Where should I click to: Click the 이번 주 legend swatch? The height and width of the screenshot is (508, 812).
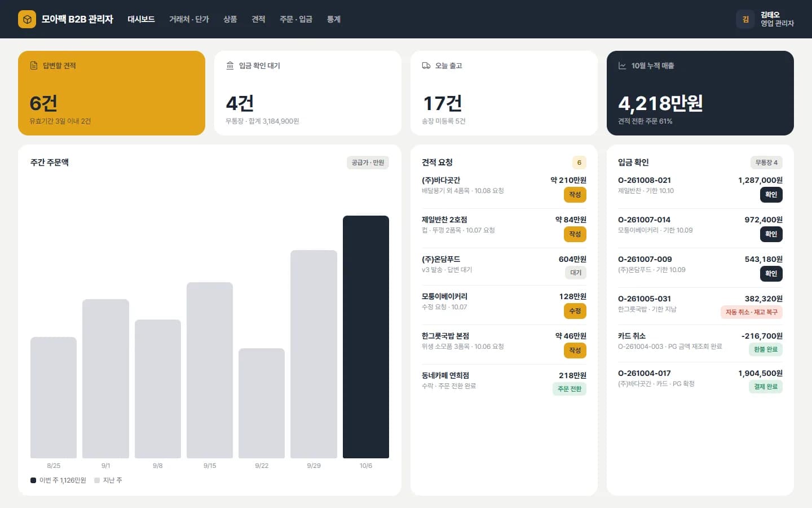tap(33, 480)
